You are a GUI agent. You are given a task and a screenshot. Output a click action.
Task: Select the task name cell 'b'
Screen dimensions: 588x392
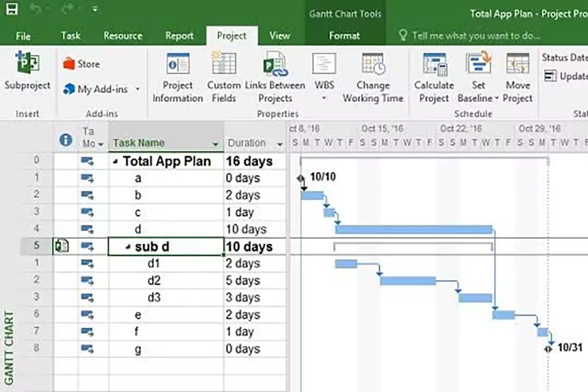tap(166, 195)
